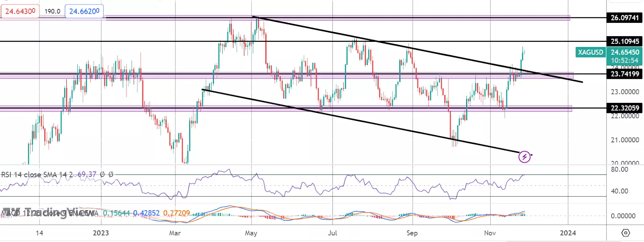
Task: Click the 2023 label on time axis
Action: click(101, 233)
